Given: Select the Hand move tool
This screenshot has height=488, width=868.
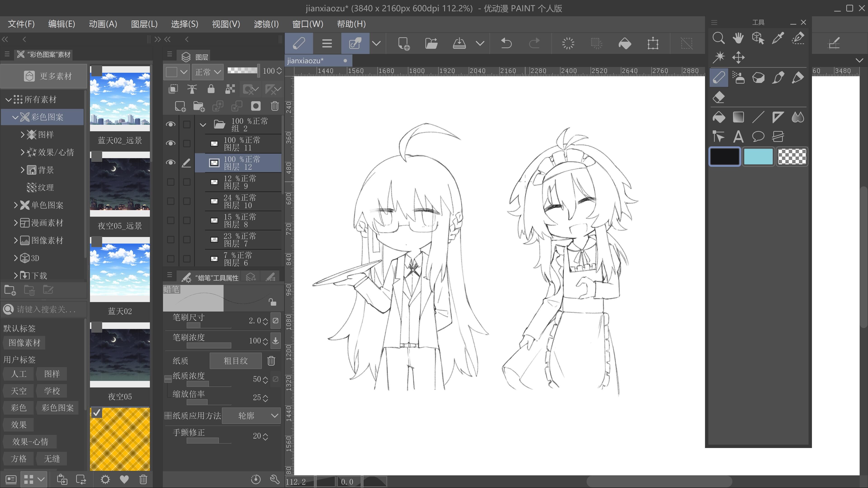Looking at the screenshot, I should (x=738, y=38).
